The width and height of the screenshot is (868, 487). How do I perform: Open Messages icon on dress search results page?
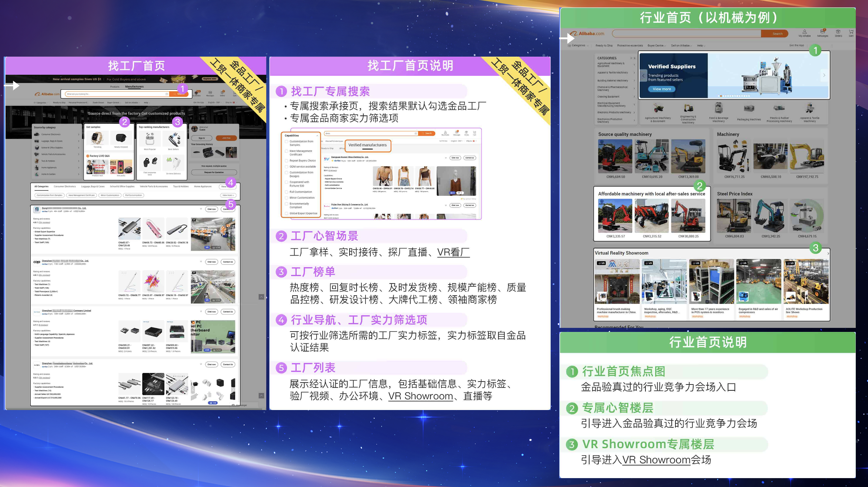coord(457,133)
